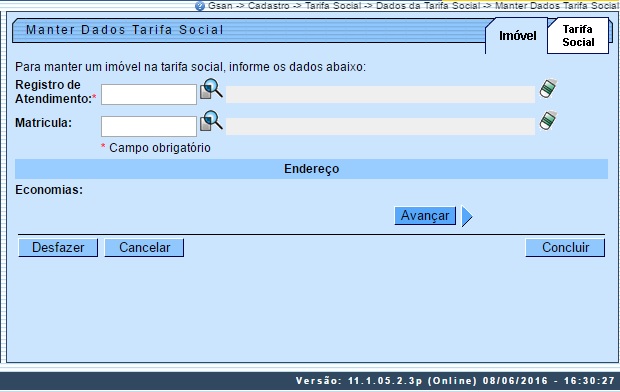Click the blue arrow next to Avançar
The image size is (620, 392).
[467, 216]
